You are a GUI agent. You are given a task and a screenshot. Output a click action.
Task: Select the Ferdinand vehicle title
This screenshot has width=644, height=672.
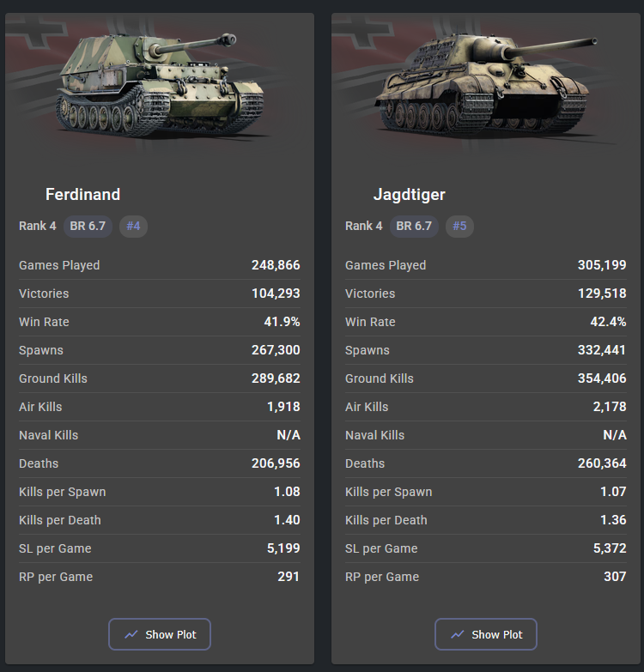(82, 194)
